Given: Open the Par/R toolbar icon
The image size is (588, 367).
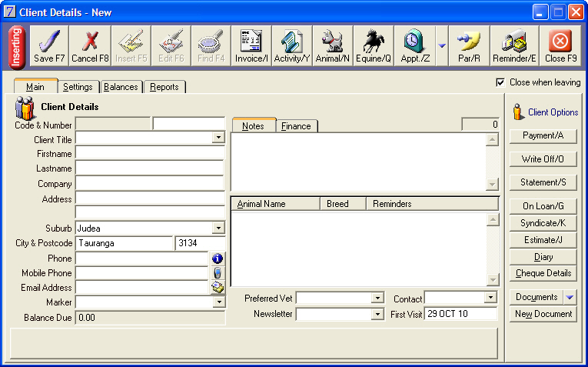Looking at the screenshot, I should point(469,46).
